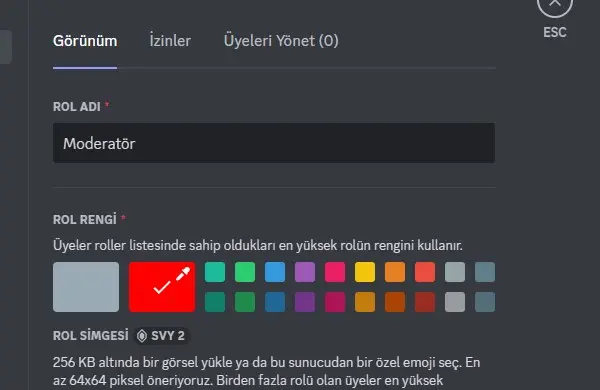Pick the dark green swatch in bottom row
This screenshot has width=600, height=390.
click(x=245, y=302)
